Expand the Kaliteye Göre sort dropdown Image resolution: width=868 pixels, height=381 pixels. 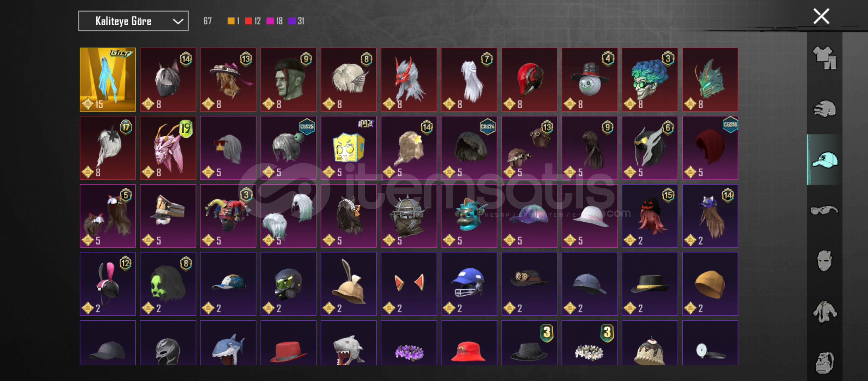click(133, 21)
